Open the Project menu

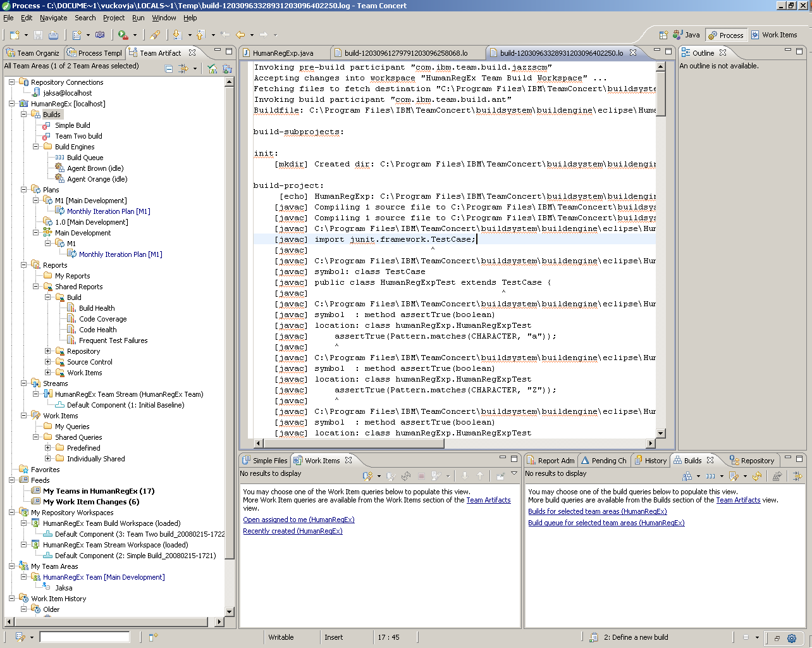(114, 18)
